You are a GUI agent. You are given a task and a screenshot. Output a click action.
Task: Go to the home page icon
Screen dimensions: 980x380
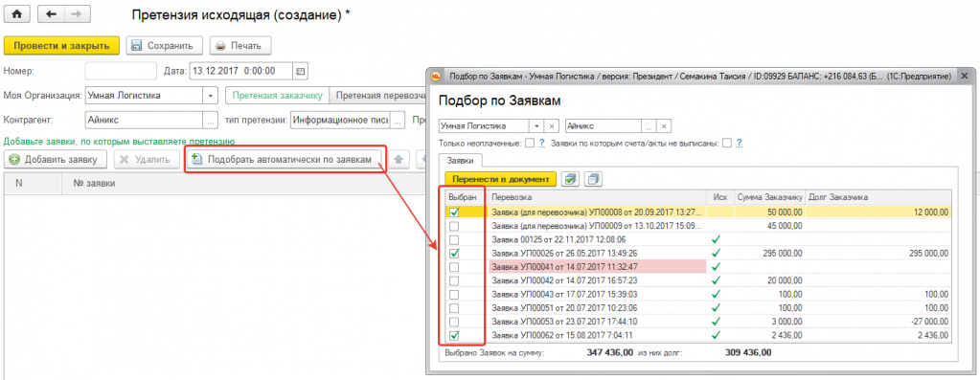pyautogui.click(x=17, y=13)
